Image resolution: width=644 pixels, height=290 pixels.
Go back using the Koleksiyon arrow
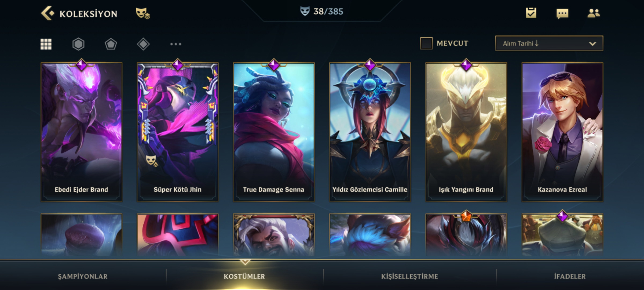(x=48, y=13)
